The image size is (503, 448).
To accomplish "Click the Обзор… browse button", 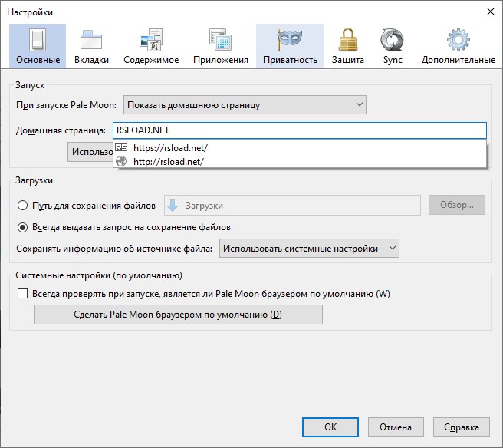I will point(457,205).
